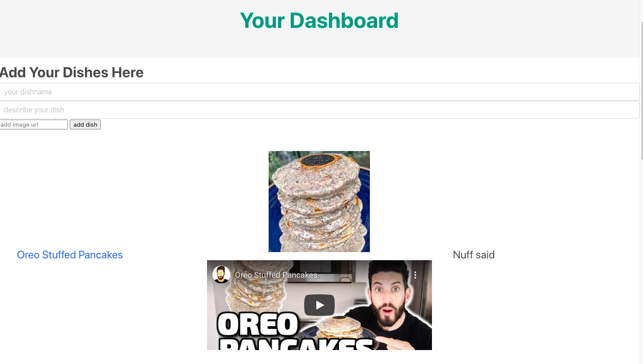Click the 'Your Dashboard' heading
643x364 pixels.
(x=319, y=20)
